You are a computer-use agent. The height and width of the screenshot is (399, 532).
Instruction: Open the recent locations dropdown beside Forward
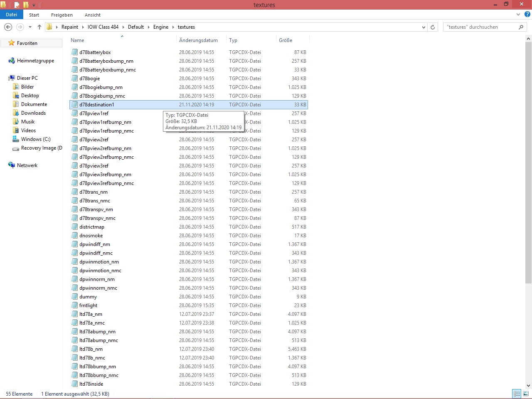30,27
